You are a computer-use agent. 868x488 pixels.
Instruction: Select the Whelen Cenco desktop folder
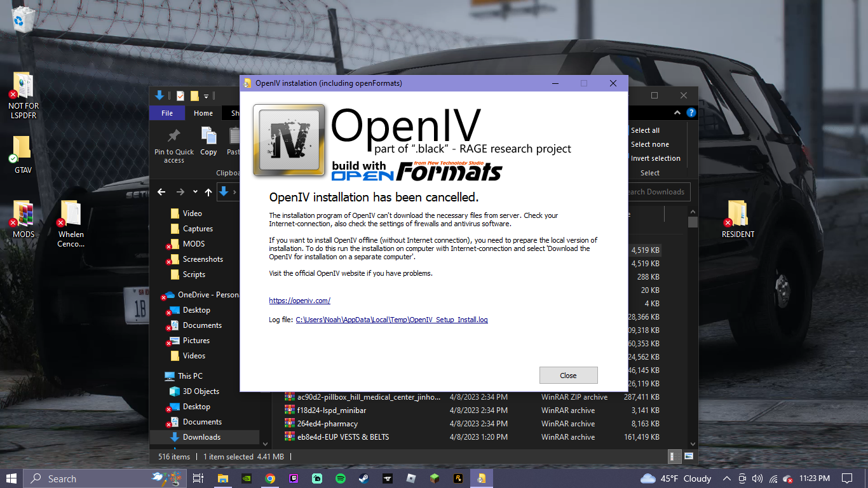[x=71, y=224]
